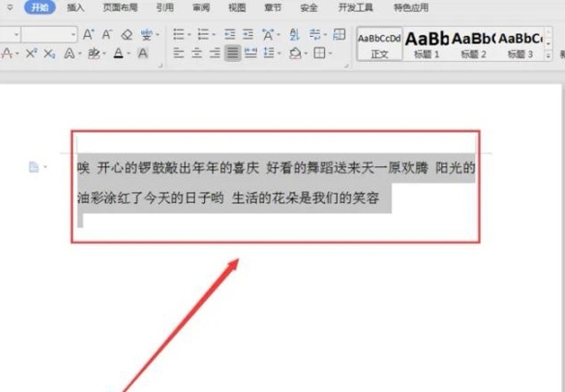Apply the text highlight color
565x392 pixels.
(93, 53)
